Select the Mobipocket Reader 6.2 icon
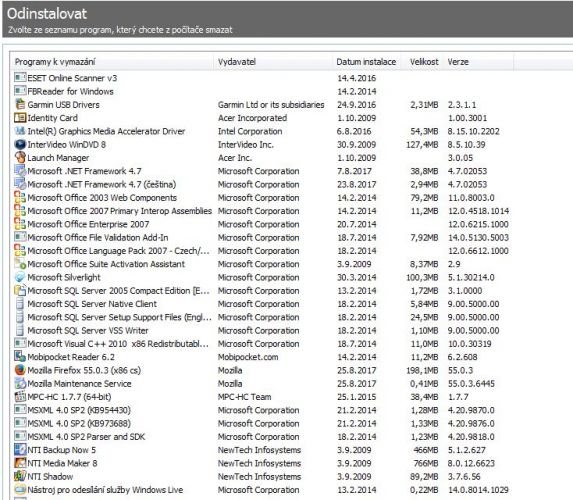 click(x=20, y=357)
